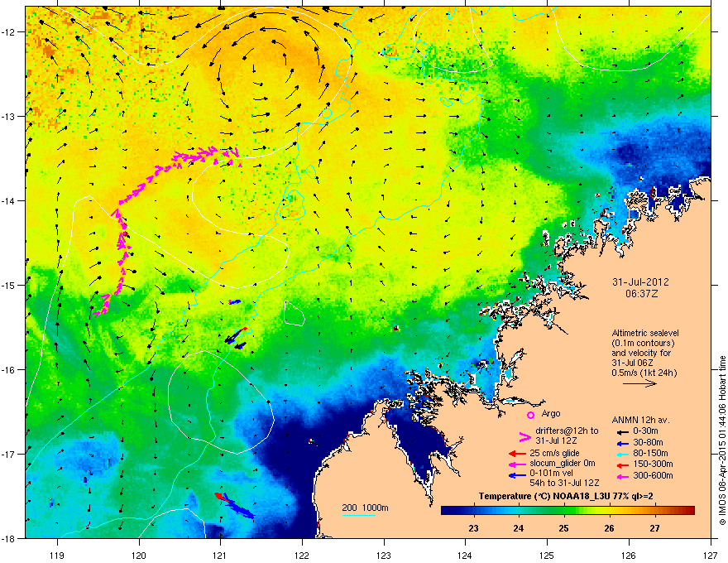
Task: Click the 0.5m/s velocity scale arrow
Action: click(x=639, y=383)
